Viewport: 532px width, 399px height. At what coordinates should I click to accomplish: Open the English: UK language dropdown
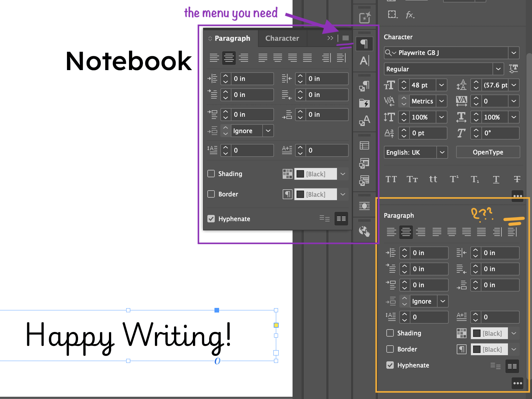tap(442, 152)
